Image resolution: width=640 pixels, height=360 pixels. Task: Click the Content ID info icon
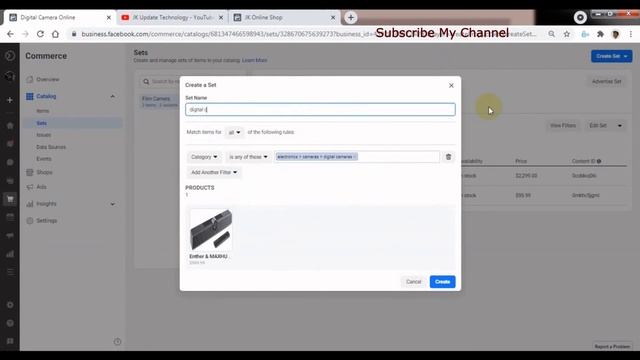[599, 161]
